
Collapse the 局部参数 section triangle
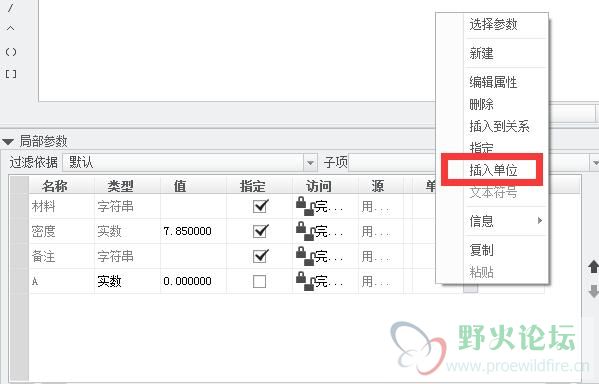[x=8, y=142]
